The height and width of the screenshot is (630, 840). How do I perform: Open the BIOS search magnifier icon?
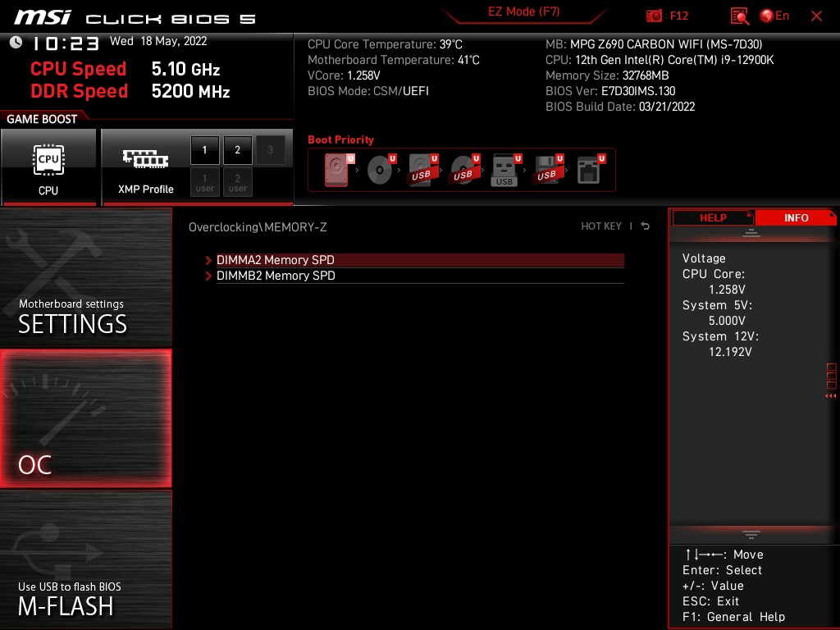coord(739,16)
